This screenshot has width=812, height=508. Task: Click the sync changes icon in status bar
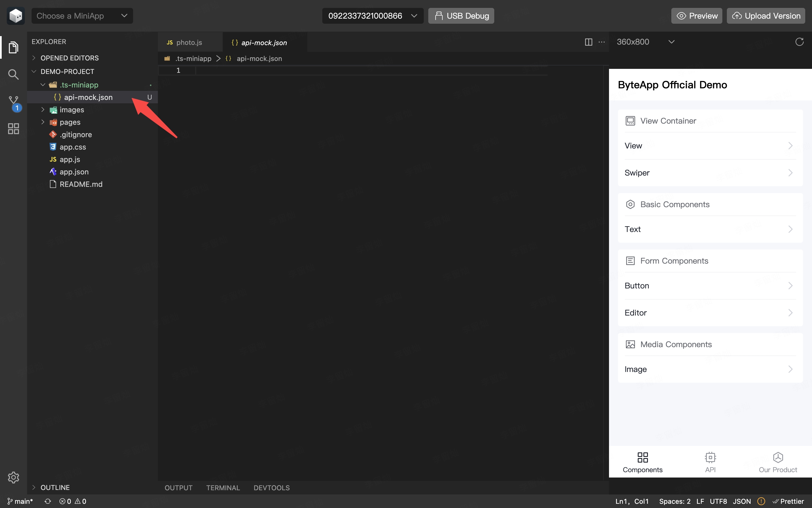(48, 501)
